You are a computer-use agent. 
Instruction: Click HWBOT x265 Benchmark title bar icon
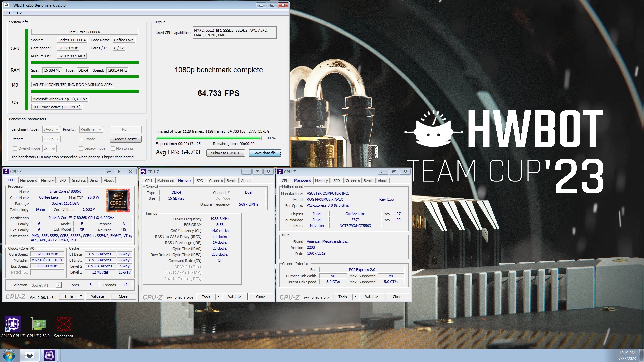(x=6, y=5)
